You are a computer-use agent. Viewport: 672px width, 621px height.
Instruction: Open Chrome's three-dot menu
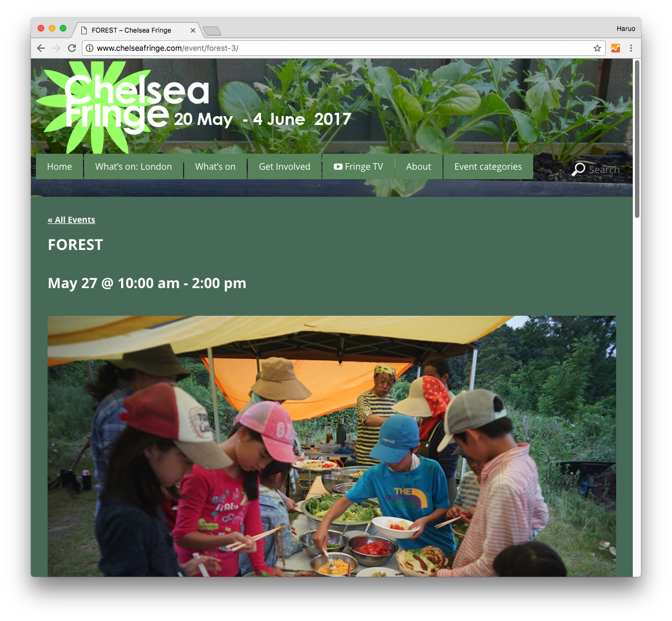click(631, 48)
